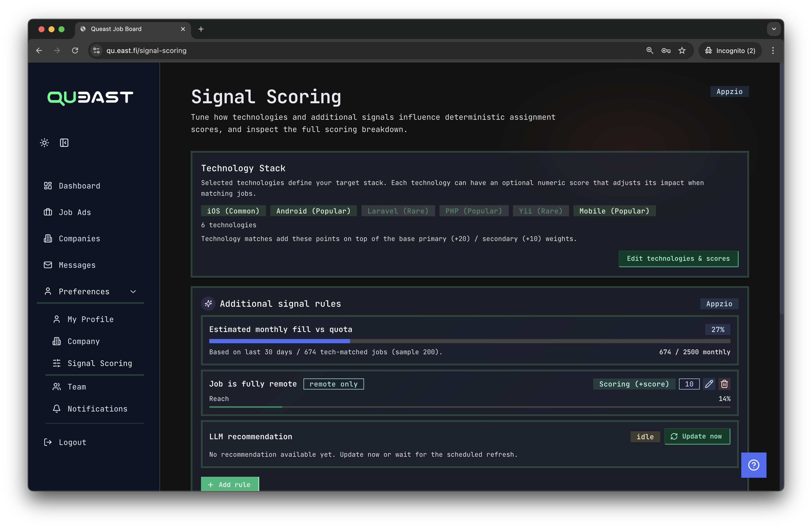Select the score value field showing 10
812x528 pixels.
[689, 384]
